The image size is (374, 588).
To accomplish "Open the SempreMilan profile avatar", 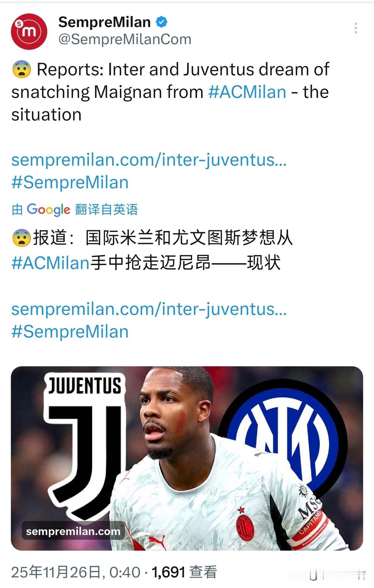I will coord(29,31).
